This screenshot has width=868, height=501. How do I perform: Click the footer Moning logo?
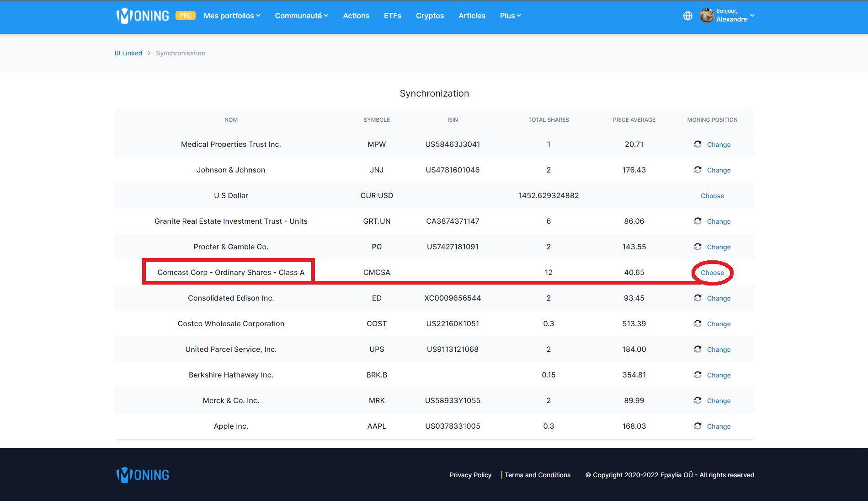click(x=143, y=475)
